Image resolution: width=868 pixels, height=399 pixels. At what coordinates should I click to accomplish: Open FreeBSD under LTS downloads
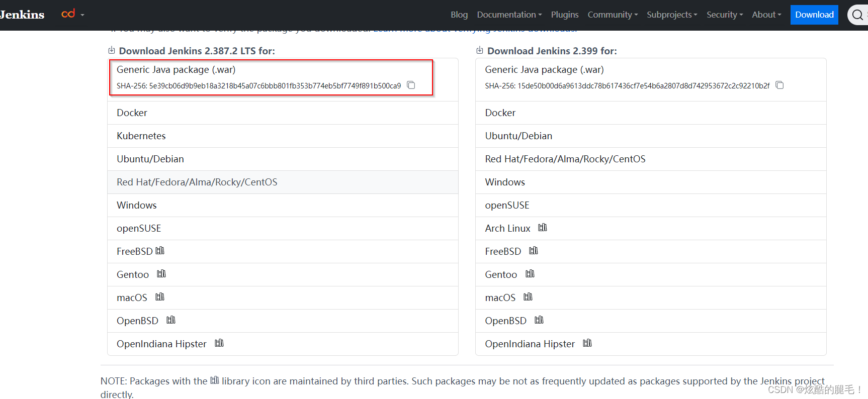pyautogui.click(x=283, y=251)
